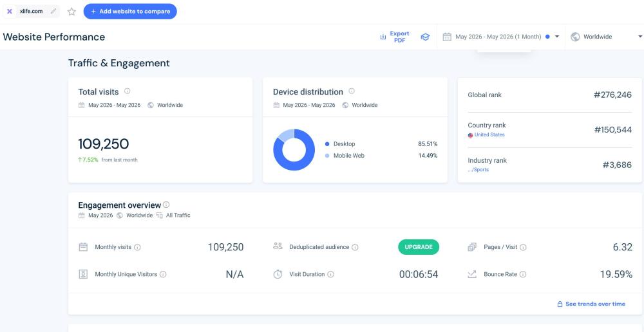The width and height of the screenshot is (644, 332).
Task: Click the Pages / Visit info icon
Action: (x=523, y=248)
